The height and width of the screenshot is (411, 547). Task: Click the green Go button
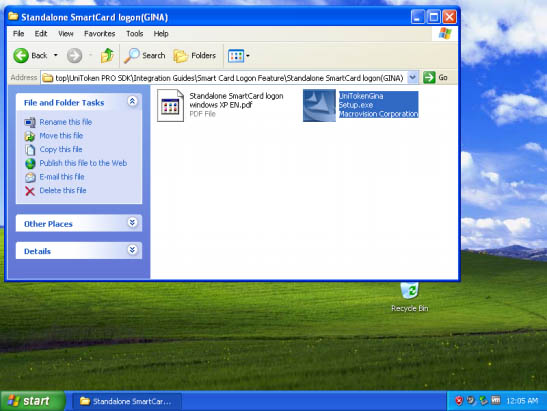click(435, 77)
